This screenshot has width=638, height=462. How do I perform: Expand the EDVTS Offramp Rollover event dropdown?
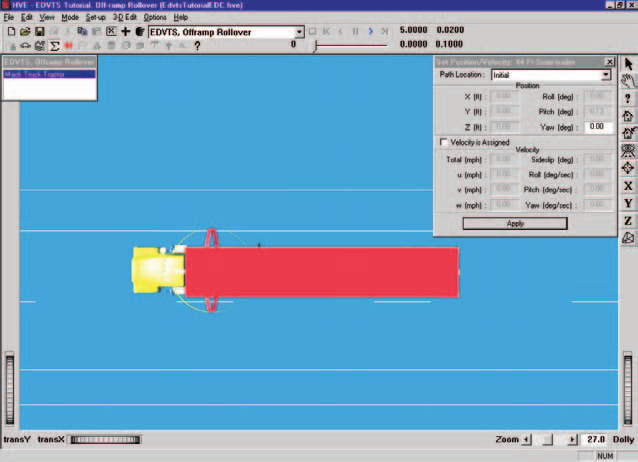tap(299, 32)
